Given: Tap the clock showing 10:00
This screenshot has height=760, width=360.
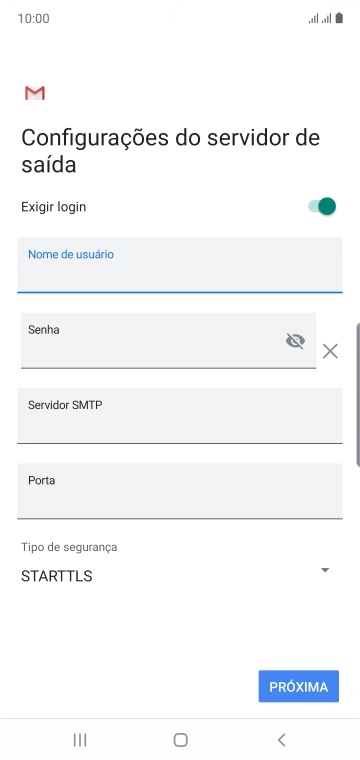Looking at the screenshot, I should [x=33, y=18].
